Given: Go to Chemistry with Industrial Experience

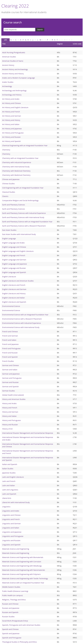Looking at the screenshot, I should 16,162.
